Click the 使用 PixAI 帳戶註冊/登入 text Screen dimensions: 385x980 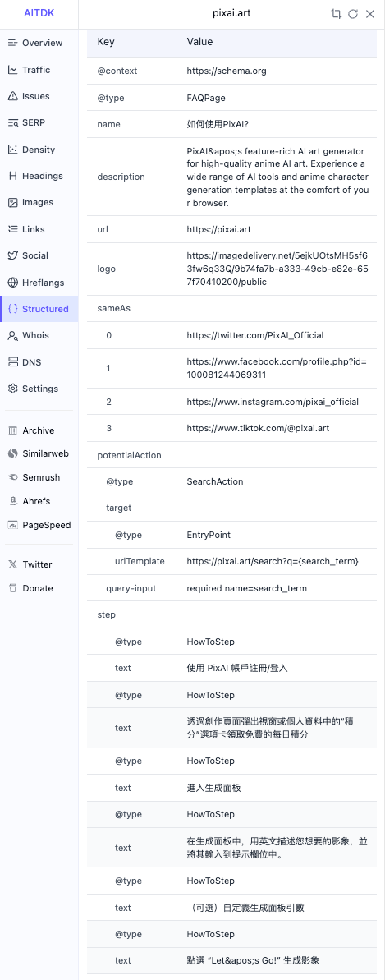(237, 668)
